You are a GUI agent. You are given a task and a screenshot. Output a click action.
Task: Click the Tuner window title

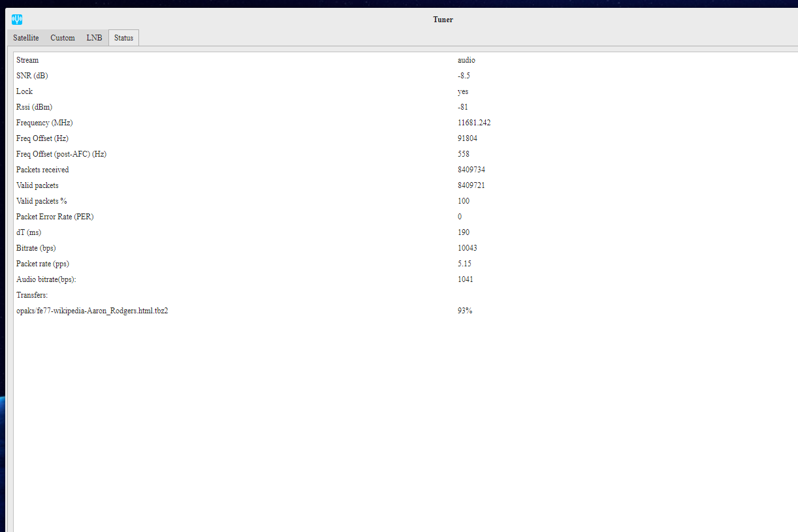[x=443, y=20]
